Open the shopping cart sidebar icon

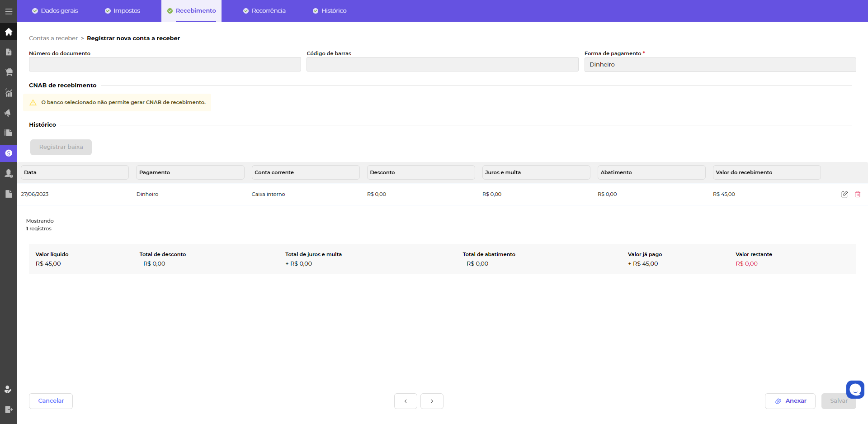coord(9,72)
